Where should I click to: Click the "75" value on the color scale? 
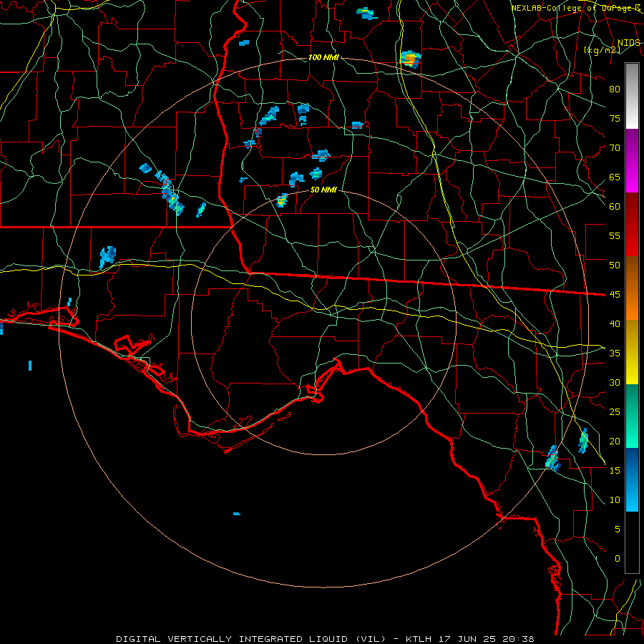615,119
